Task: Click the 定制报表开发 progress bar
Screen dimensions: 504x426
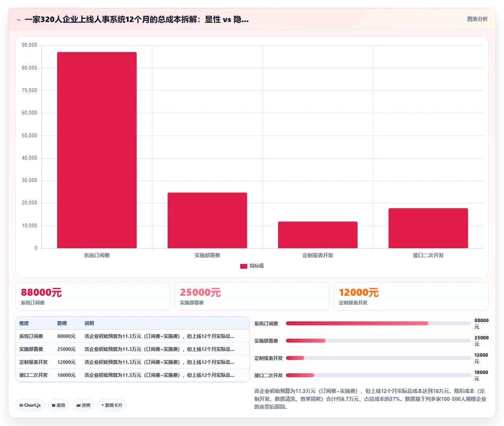Action: (378, 358)
